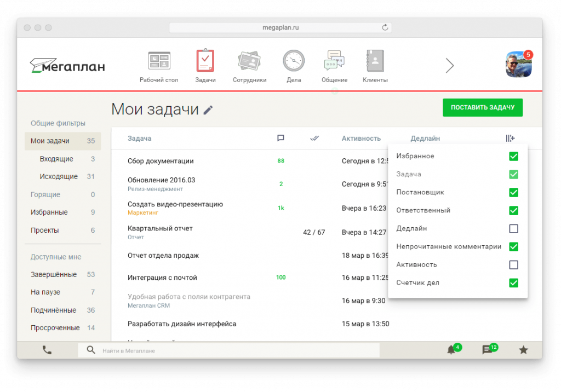
Task: Uncheck the Избранное column checkbox
Action: tap(513, 156)
